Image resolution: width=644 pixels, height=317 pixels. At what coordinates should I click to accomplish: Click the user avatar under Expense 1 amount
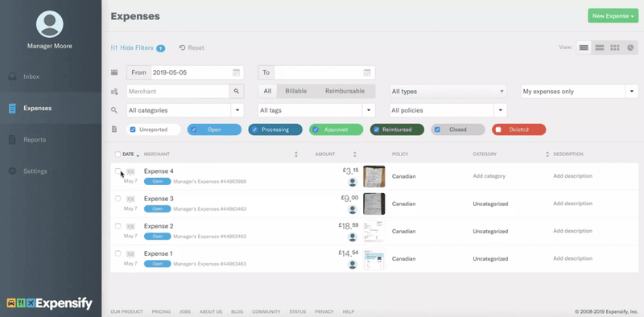tap(353, 265)
